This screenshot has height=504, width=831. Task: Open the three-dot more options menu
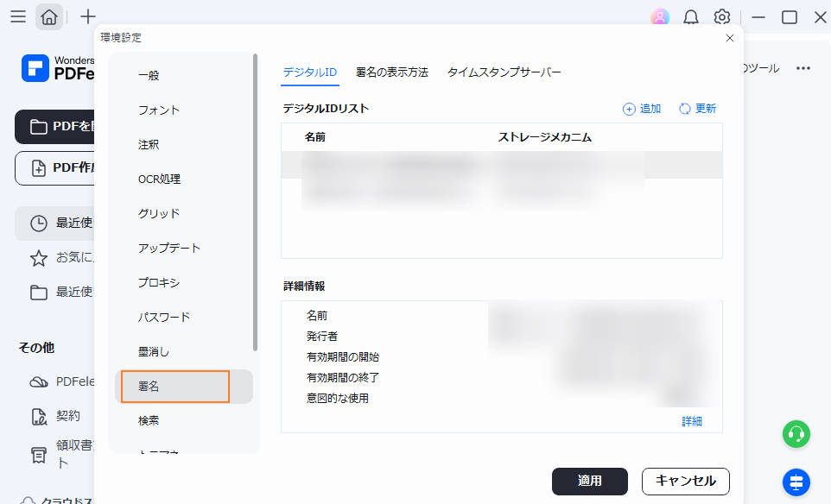803,68
